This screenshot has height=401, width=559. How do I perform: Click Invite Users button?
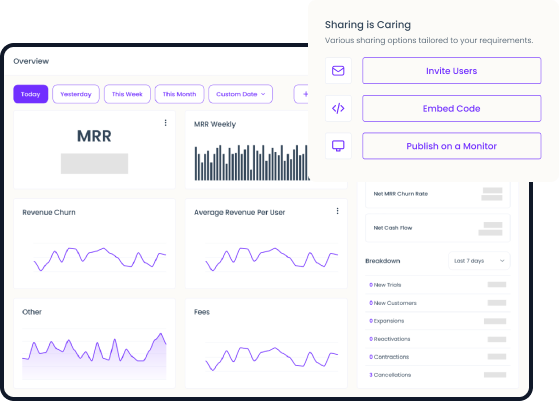click(x=452, y=71)
